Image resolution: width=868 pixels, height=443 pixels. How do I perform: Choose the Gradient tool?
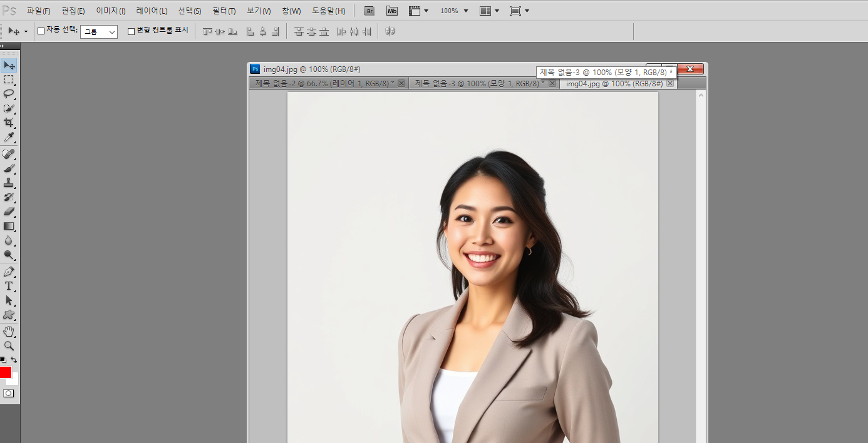pyautogui.click(x=9, y=226)
